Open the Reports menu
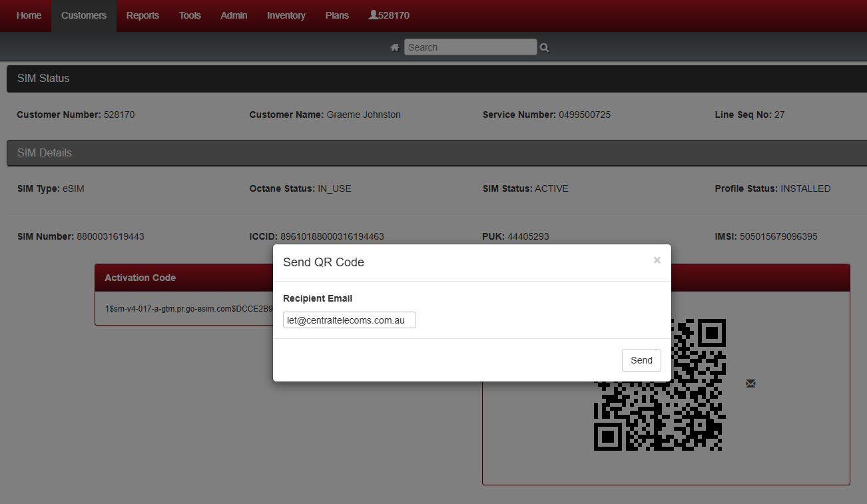The width and height of the screenshot is (867, 504). click(143, 15)
